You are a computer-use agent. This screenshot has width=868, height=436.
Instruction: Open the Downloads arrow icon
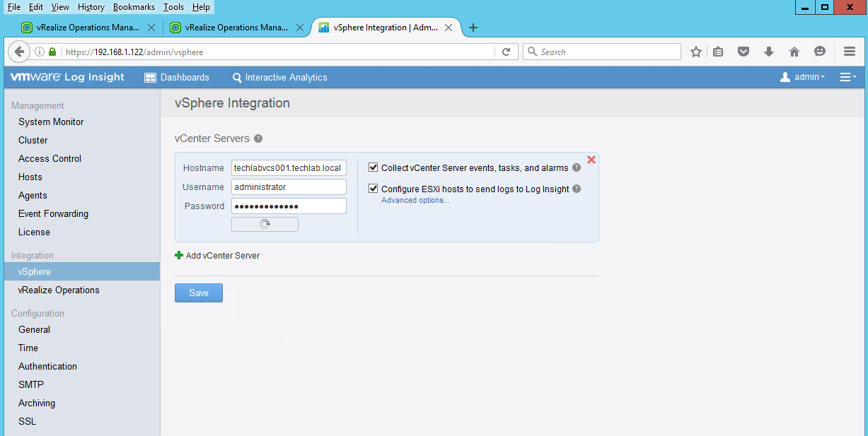[769, 52]
